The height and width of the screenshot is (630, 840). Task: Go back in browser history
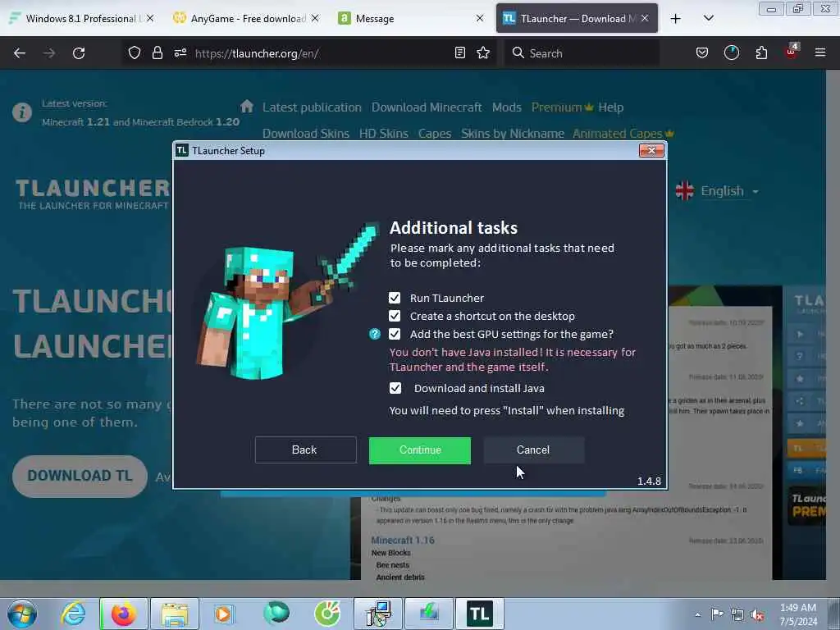(x=20, y=53)
